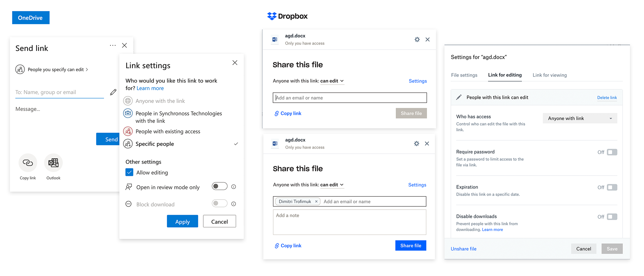The image size is (644, 276).
Task: Close the Send link dialog
Action: click(124, 45)
